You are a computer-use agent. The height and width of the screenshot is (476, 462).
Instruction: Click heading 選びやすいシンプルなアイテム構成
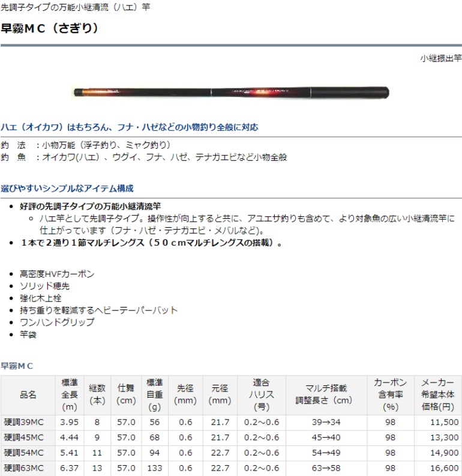[x=67, y=188]
